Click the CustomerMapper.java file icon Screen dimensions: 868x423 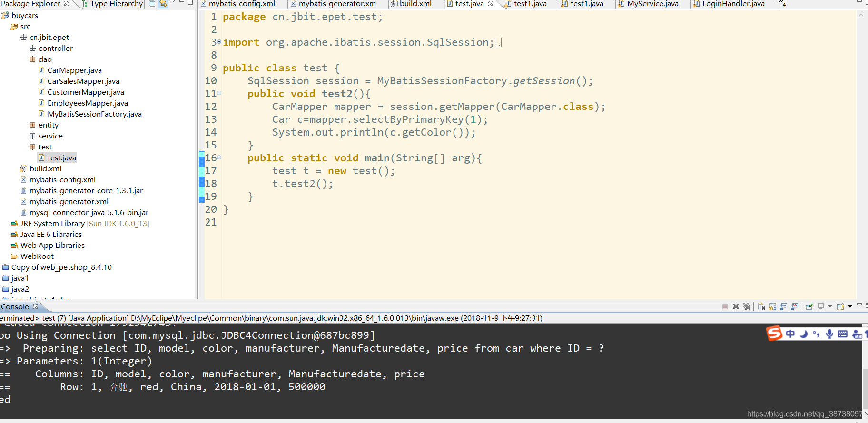coord(41,92)
